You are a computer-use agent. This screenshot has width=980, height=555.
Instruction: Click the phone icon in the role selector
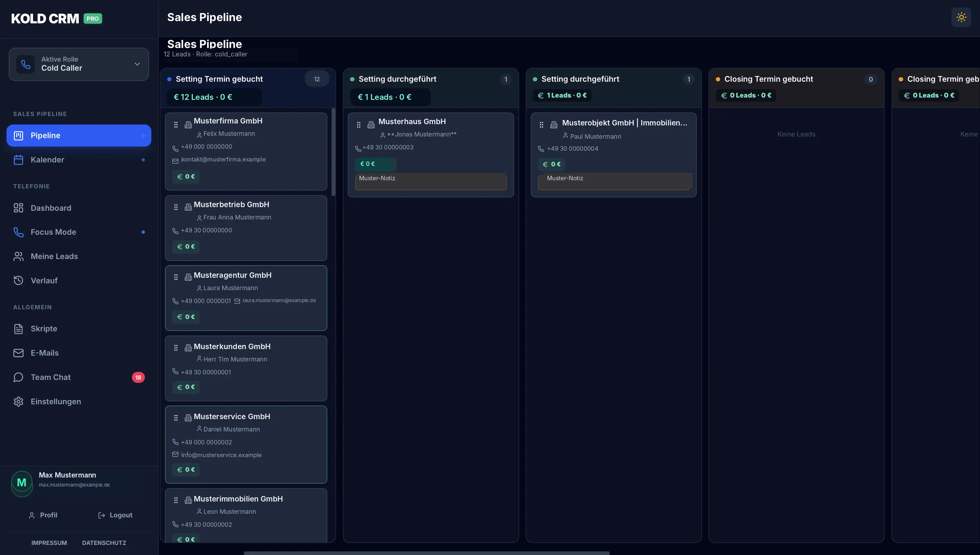[x=26, y=64]
